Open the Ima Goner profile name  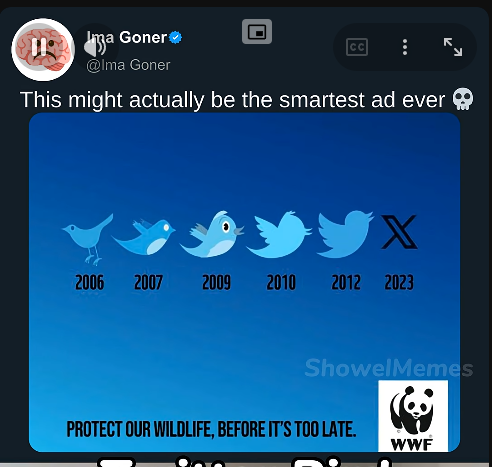[127, 37]
